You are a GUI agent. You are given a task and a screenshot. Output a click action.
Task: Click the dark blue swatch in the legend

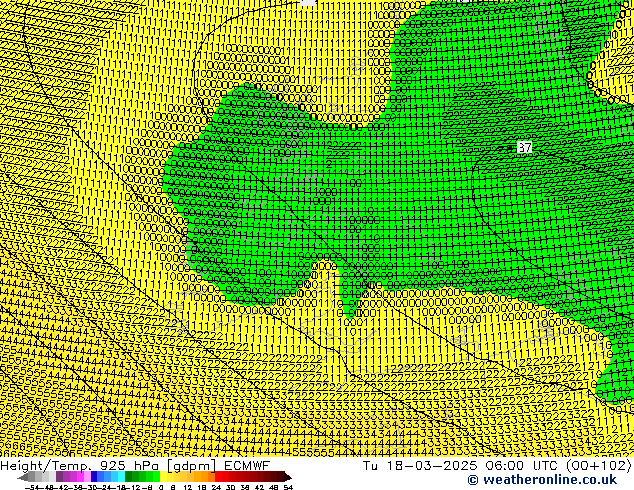[94, 477]
